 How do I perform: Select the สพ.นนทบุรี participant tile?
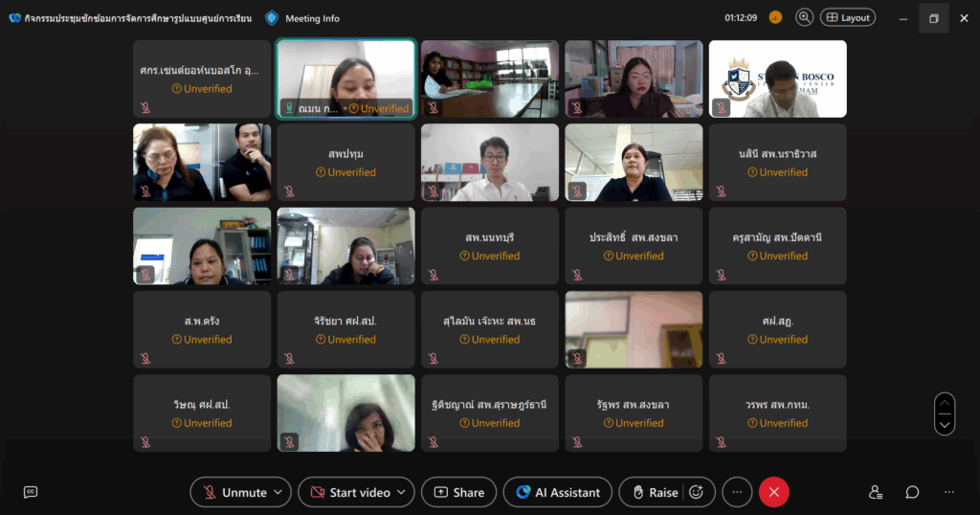[x=489, y=246]
